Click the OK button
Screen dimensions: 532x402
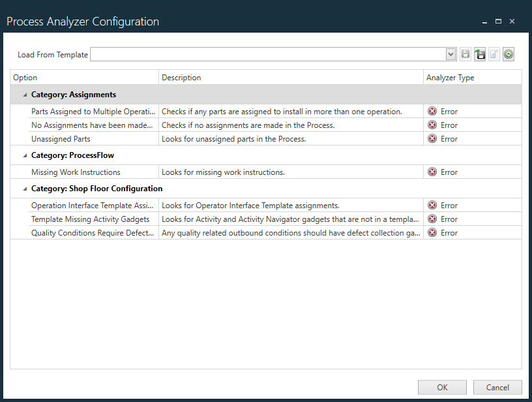pos(442,387)
